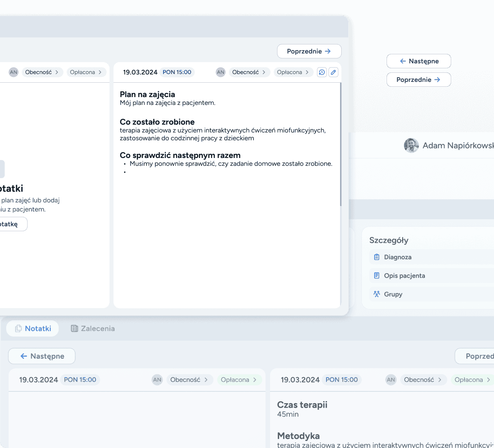Click Adam Napiórkowski's profile photo

pos(411,146)
